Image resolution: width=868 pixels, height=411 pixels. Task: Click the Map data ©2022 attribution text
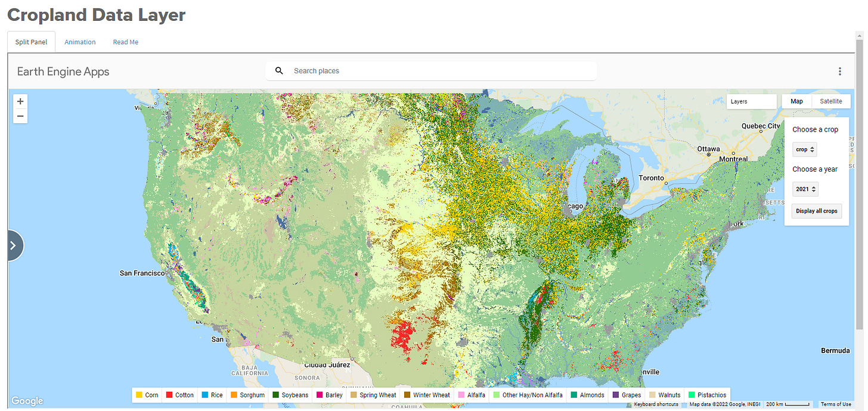tap(725, 404)
